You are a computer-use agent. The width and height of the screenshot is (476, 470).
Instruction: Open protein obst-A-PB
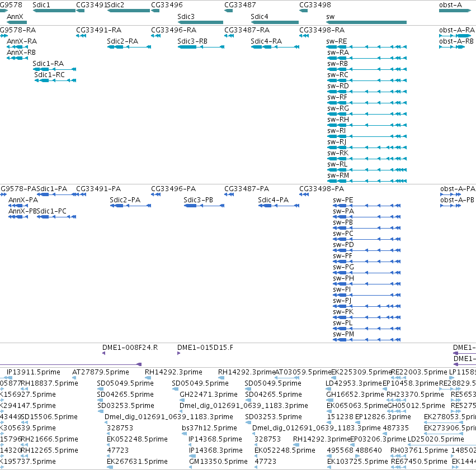tap(457, 200)
